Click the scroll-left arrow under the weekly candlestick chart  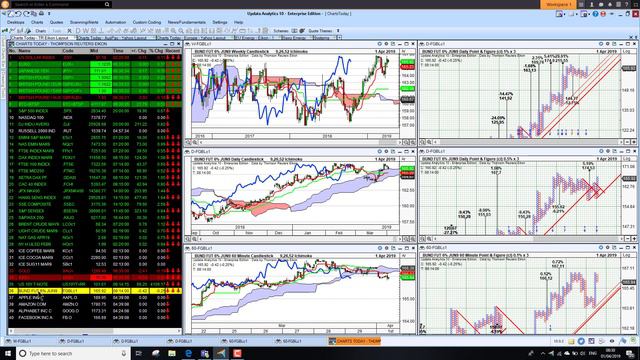(201, 142)
